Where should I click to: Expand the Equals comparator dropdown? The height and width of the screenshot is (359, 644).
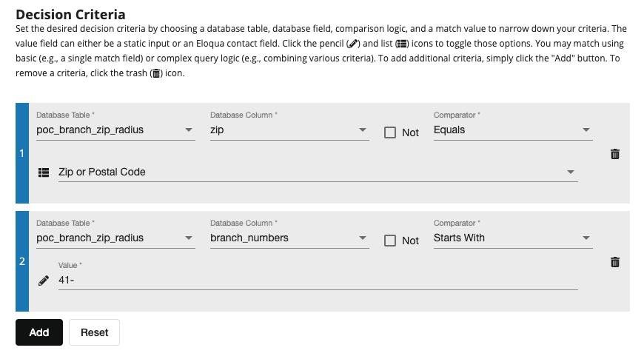click(x=512, y=130)
